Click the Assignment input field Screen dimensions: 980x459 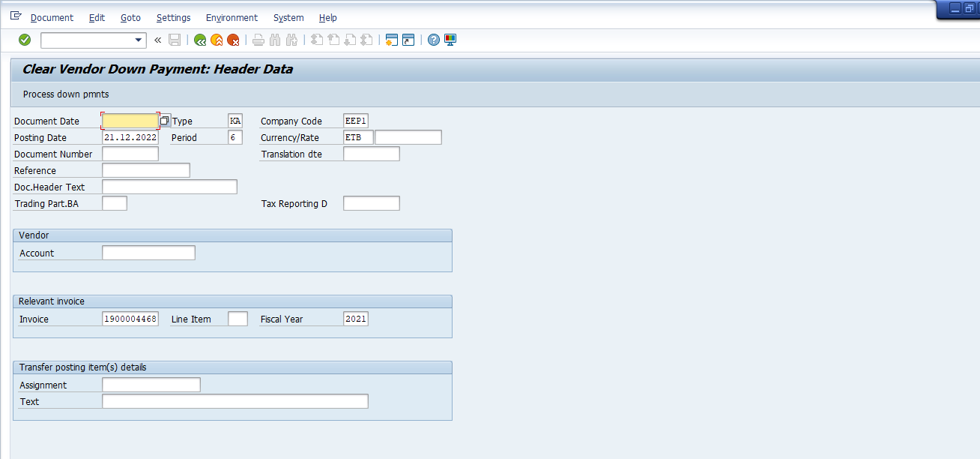[x=151, y=385]
